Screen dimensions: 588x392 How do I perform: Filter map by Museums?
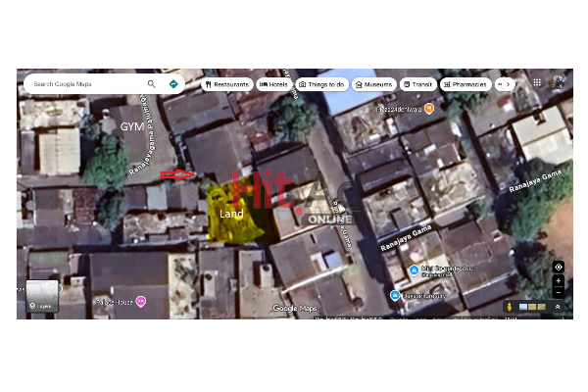click(x=374, y=84)
